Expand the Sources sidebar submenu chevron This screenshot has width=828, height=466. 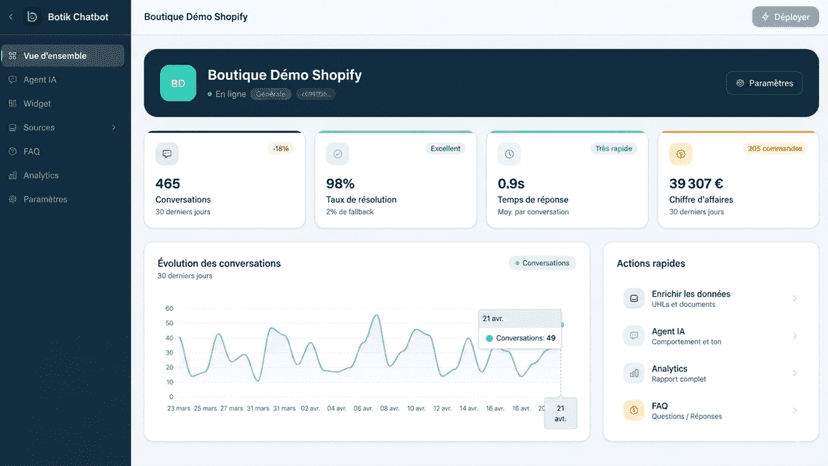click(x=114, y=127)
